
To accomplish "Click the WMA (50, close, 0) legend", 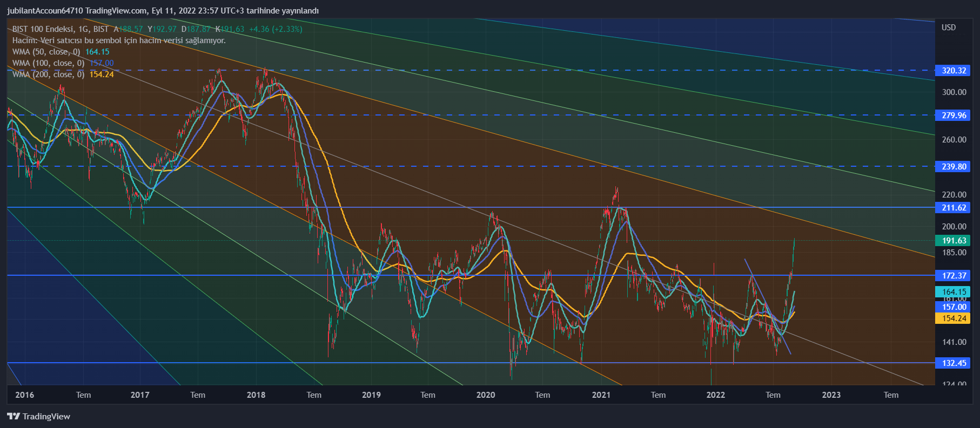I will click(46, 52).
